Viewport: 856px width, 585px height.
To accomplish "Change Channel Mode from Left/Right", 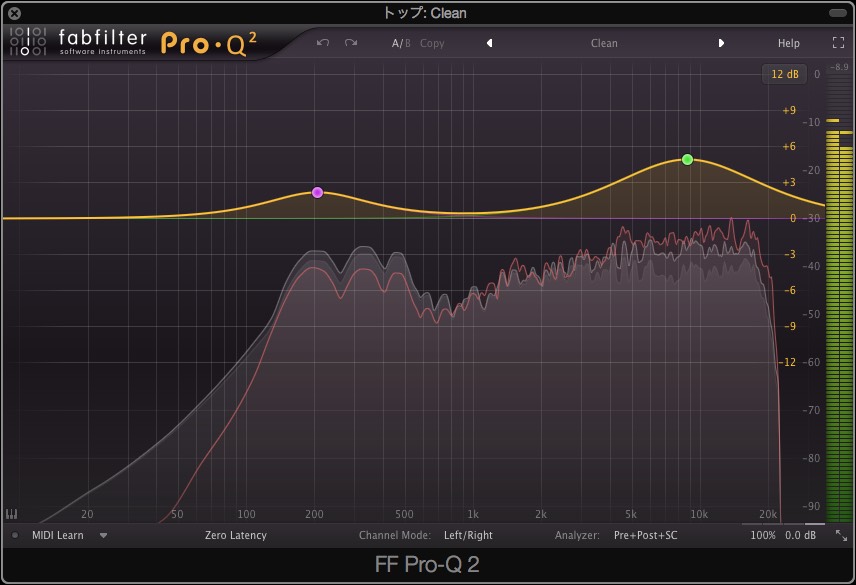I will click(468, 535).
